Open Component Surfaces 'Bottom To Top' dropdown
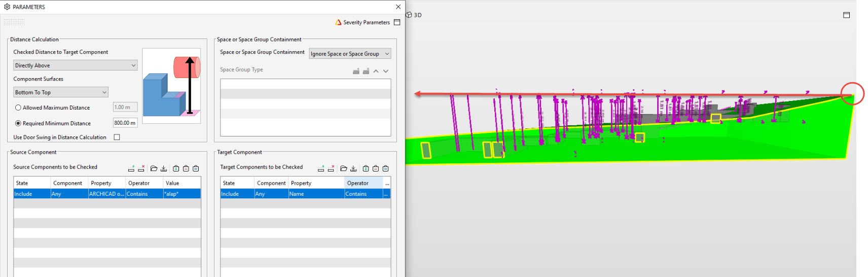Image resolution: width=868 pixels, height=277 pixels. pos(61,92)
